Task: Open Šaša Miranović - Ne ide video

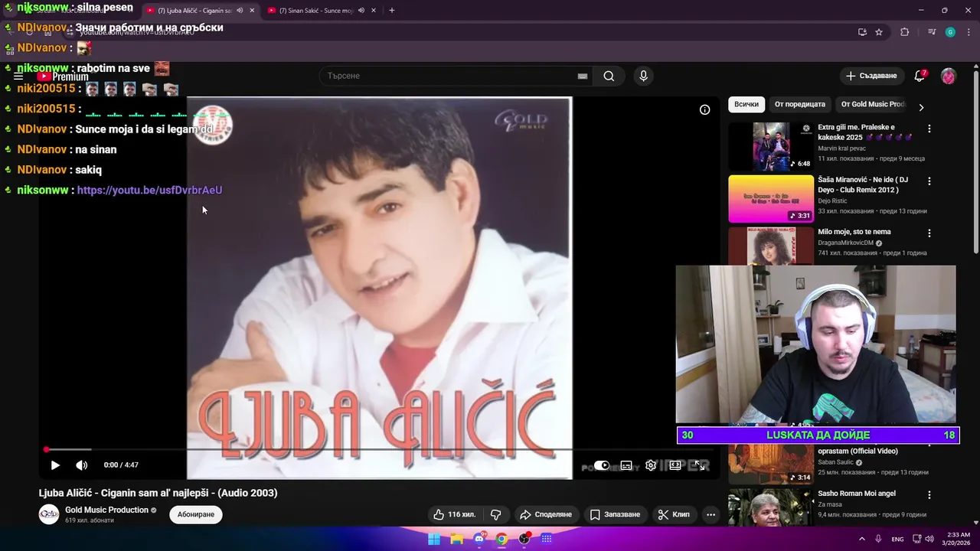Action: point(771,199)
